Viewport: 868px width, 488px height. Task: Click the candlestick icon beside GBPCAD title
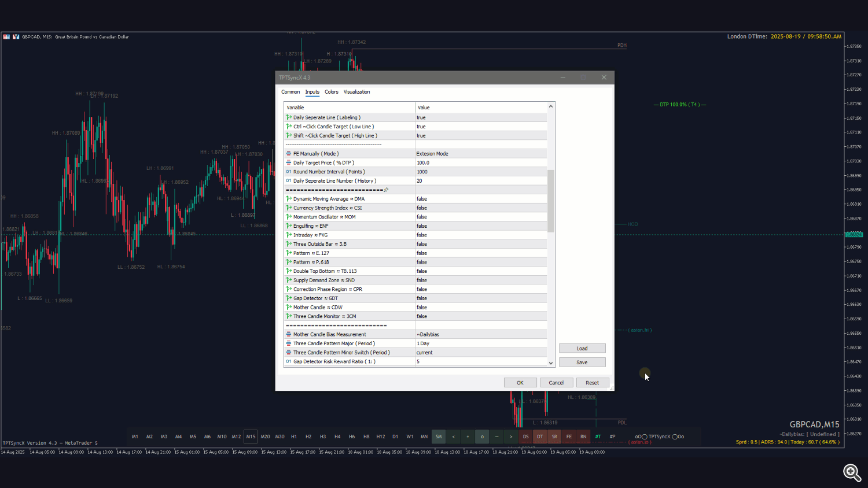(16, 36)
